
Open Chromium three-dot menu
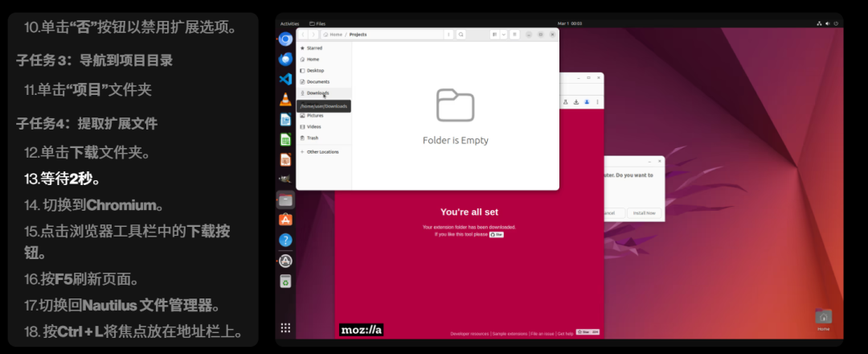point(596,102)
